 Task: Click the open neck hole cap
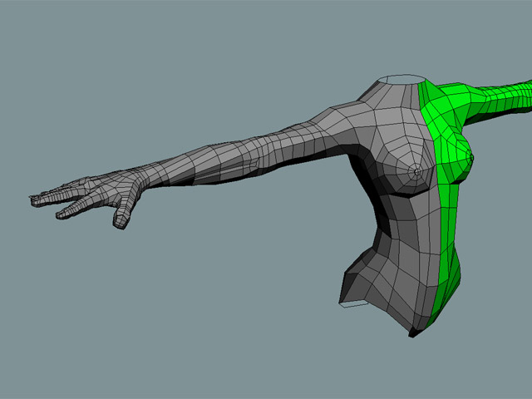(x=401, y=81)
